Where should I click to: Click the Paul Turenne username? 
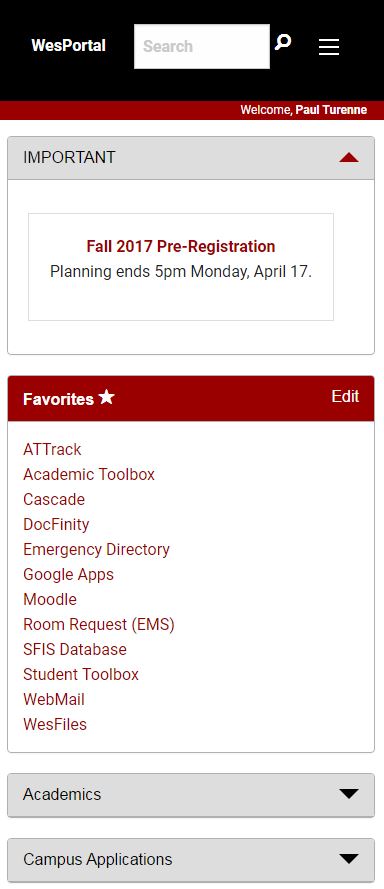coord(331,110)
